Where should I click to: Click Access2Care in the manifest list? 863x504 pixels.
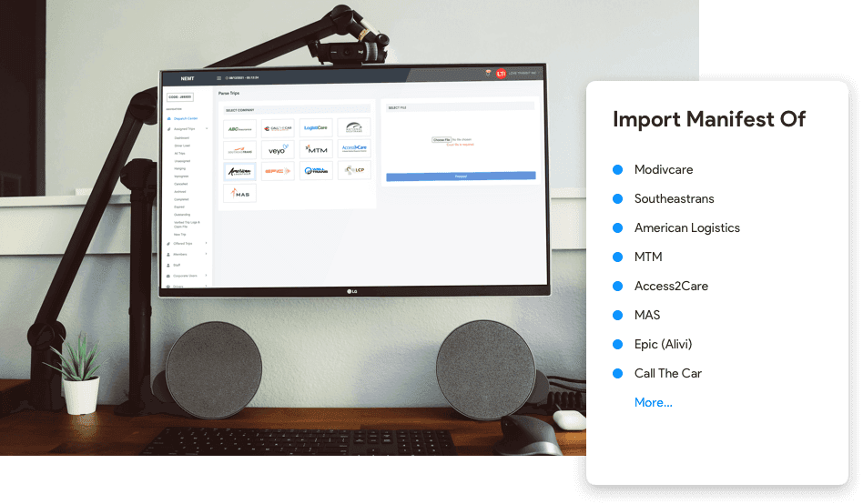[x=671, y=286]
